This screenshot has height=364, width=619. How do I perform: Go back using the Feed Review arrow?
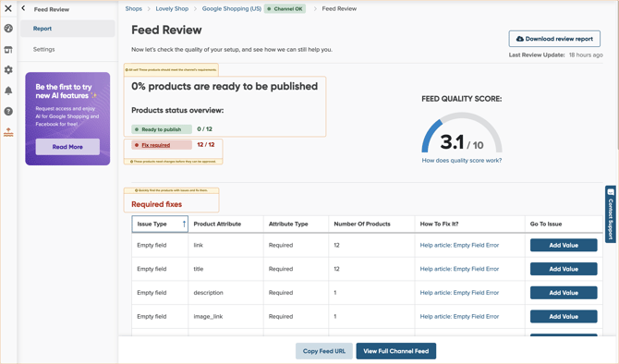click(23, 8)
